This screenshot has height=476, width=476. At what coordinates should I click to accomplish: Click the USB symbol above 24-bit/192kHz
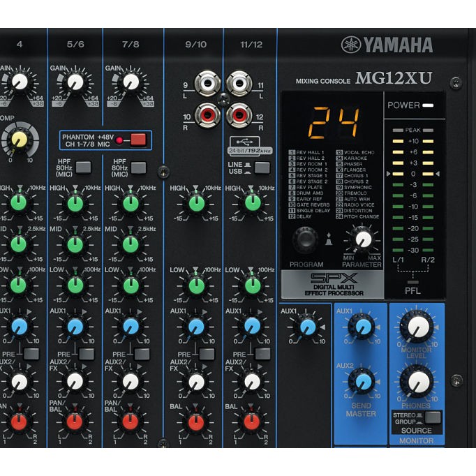pyautogui.click(x=244, y=142)
